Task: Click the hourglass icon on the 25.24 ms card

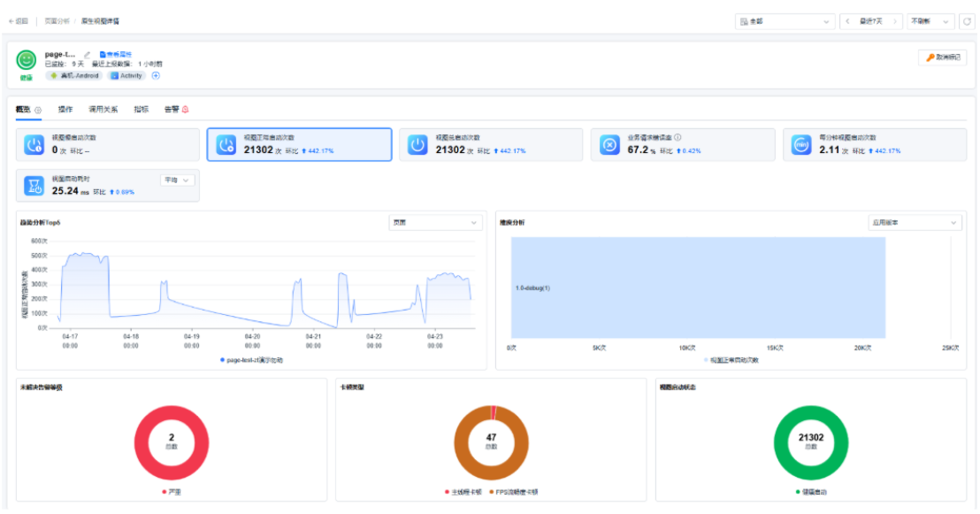Action: (34, 186)
